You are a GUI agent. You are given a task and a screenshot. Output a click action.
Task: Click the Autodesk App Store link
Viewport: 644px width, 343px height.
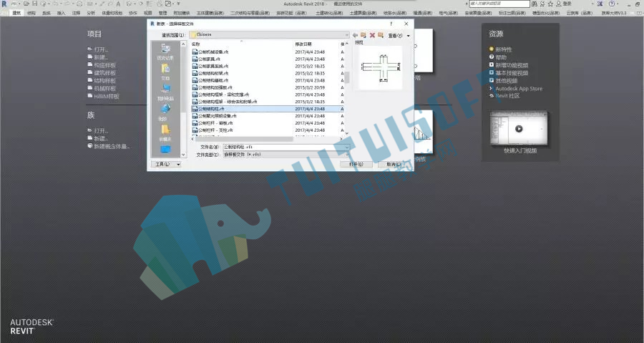519,89
